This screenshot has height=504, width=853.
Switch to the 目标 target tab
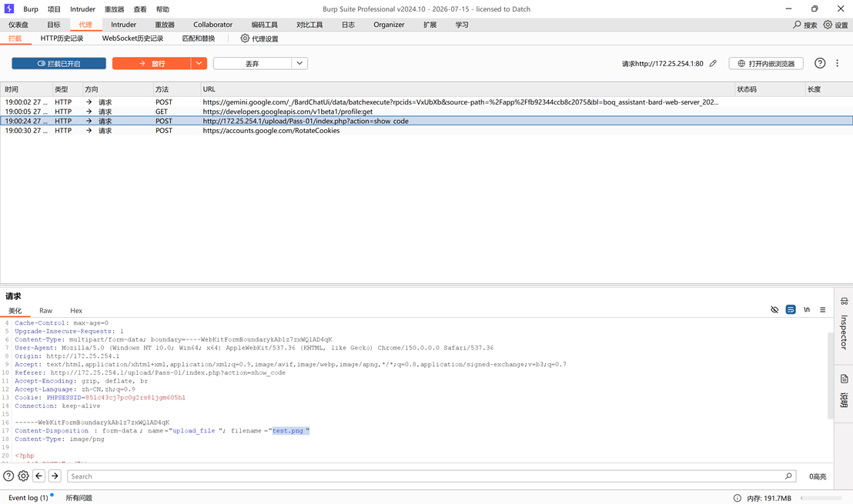click(x=54, y=25)
